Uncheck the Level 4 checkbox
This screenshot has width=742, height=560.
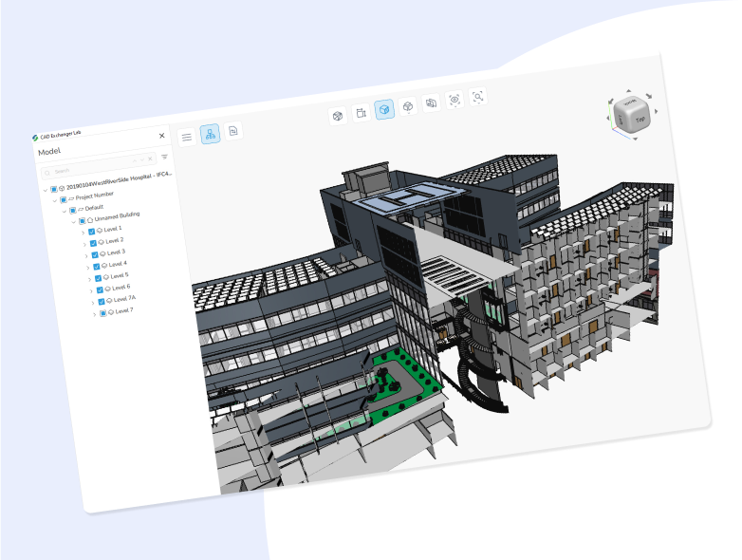pyautogui.click(x=97, y=267)
